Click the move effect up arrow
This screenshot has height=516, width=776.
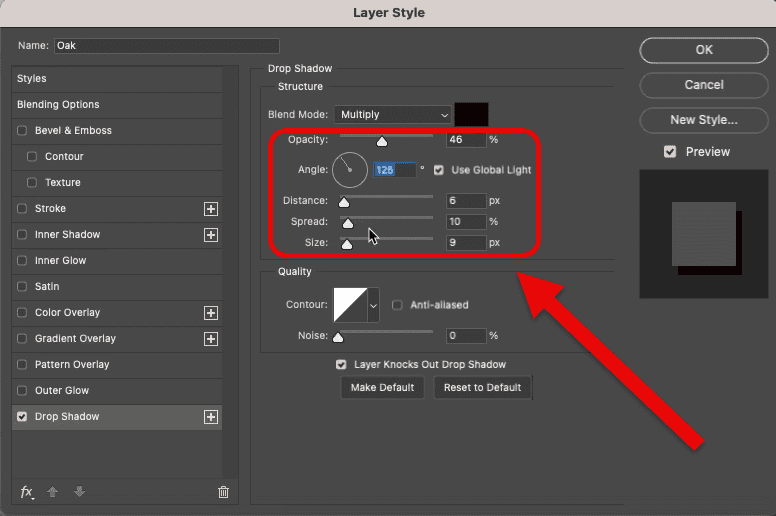pyautogui.click(x=53, y=492)
